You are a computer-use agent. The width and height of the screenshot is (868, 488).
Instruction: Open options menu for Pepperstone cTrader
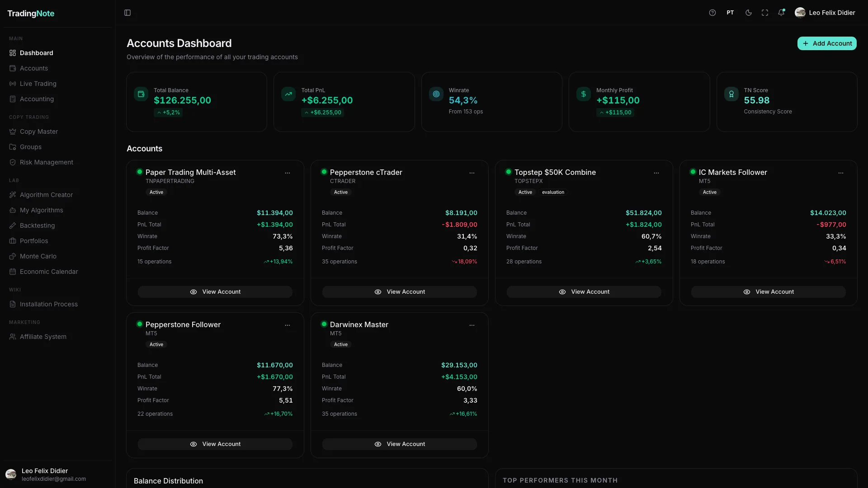pyautogui.click(x=472, y=173)
